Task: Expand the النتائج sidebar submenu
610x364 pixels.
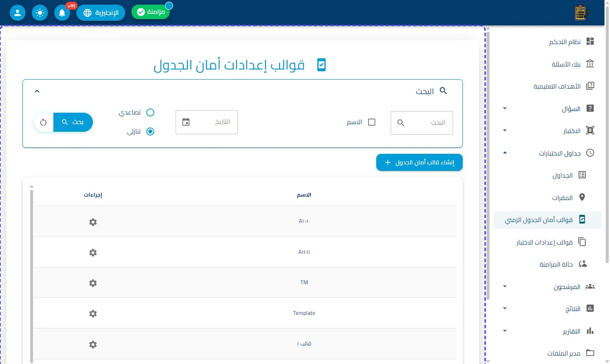Action: [505, 308]
